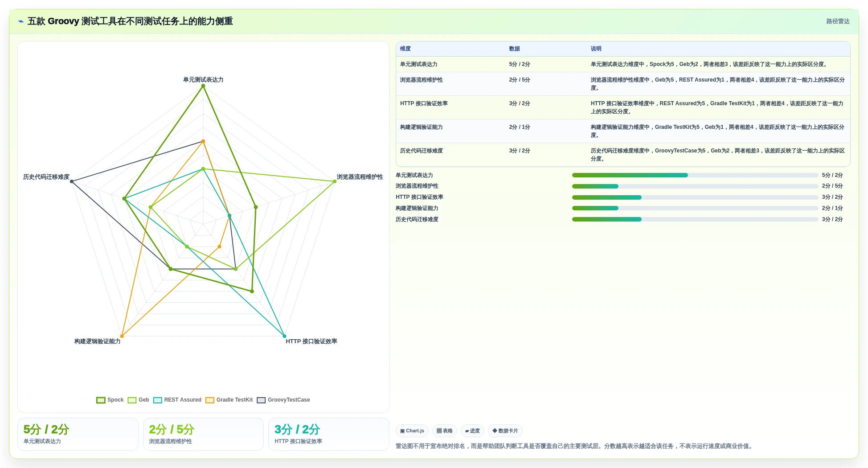This screenshot has width=868, height=468.
Task: Click REST Assured's point at HTTP vertex
Action: 284,336
